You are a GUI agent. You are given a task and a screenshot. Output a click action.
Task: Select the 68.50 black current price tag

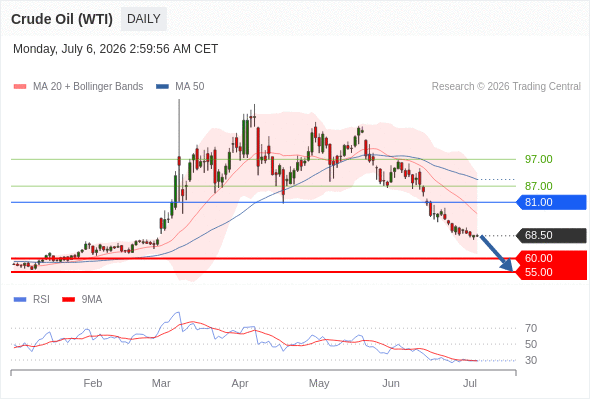coord(551,236)
